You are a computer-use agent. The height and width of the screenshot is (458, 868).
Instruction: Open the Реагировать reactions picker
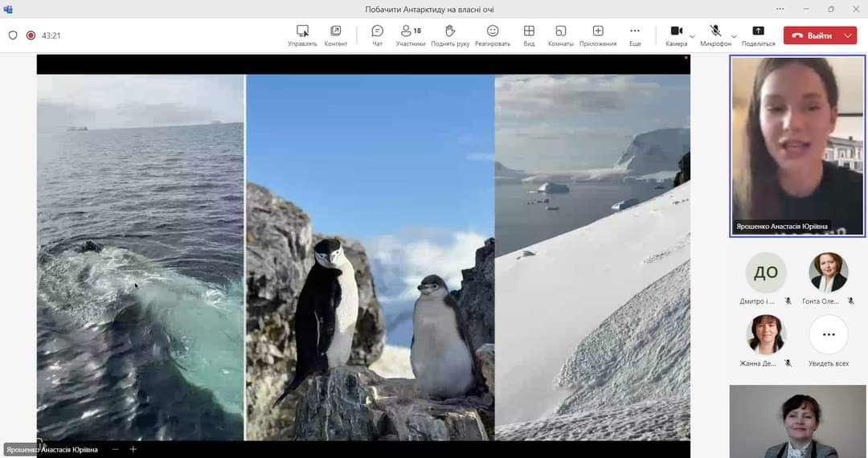[x=493, y=35]
